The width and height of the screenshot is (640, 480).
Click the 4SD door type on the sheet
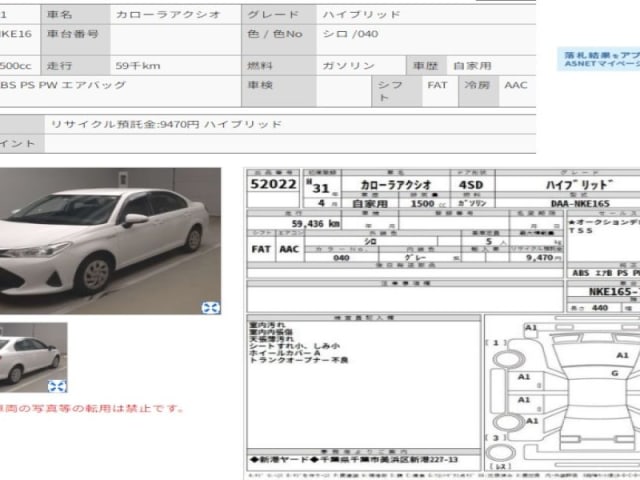471,185
